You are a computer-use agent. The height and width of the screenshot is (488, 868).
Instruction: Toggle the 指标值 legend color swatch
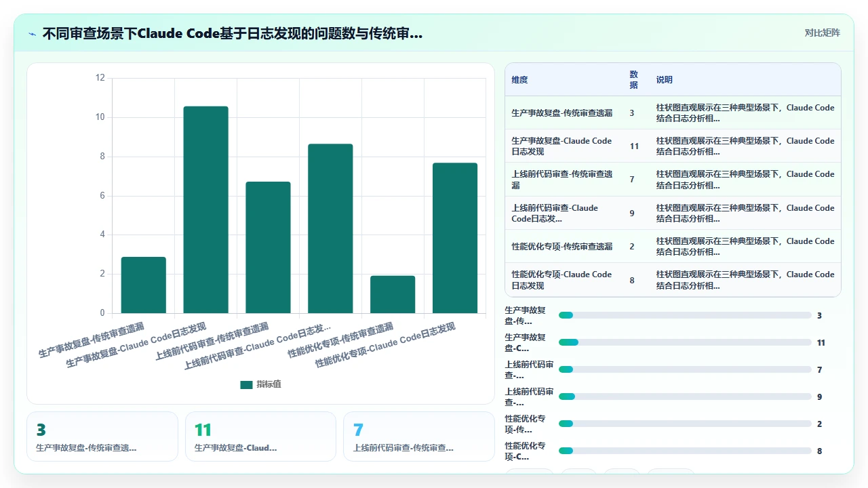(246, 384)
